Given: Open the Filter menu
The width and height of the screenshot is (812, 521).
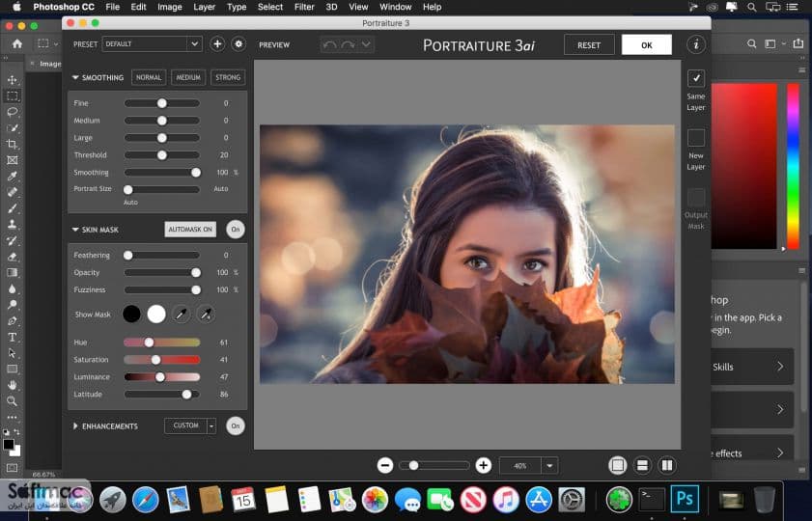Looking at the screenshot, I should click(304, 7).
